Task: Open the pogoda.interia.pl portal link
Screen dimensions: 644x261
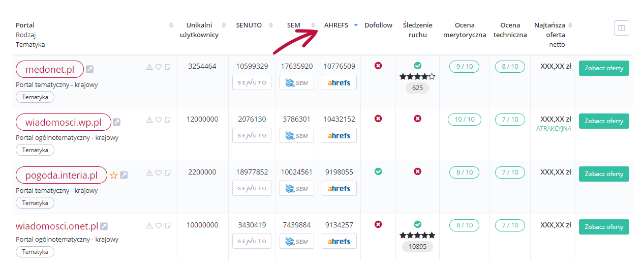Action: pyautogui.click(x=62, y=175)
